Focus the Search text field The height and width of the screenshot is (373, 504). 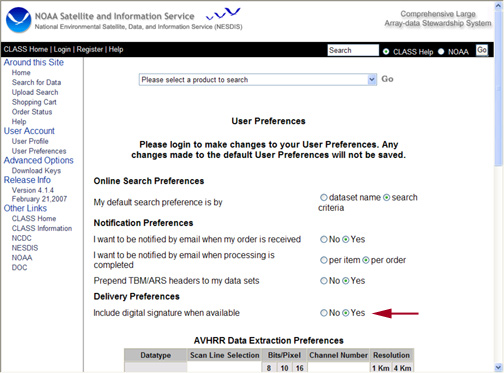[x=353, y=50]
